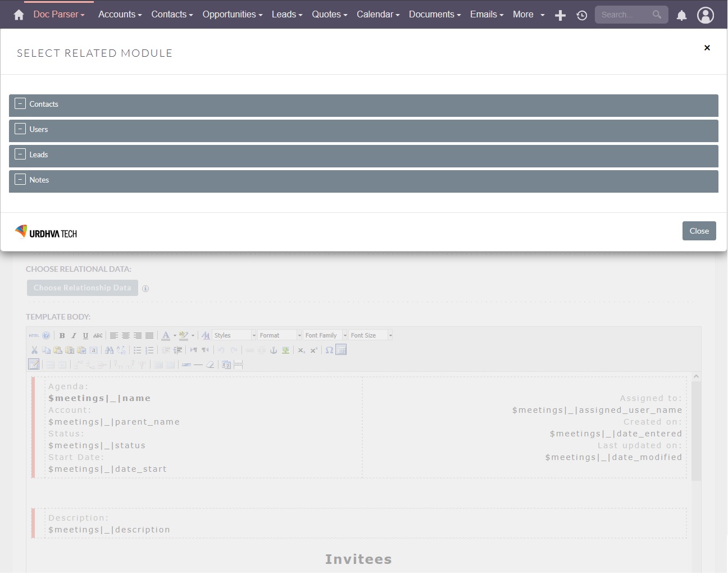Collapse the Contacts module section
The width and height of the screenshot is (728, 574).
[20, 104]
